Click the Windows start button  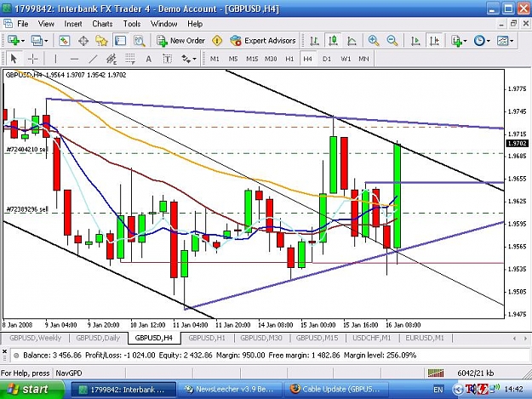tap(32, 389)
